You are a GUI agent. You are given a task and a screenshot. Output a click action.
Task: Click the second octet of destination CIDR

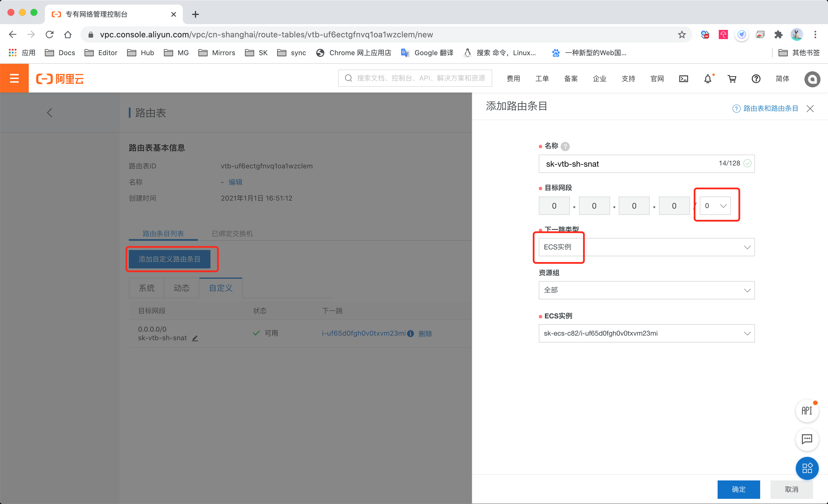pos(594,206)
